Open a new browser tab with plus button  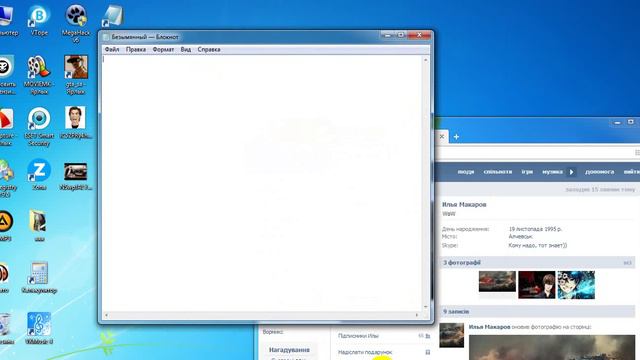[x=456, y=137]
